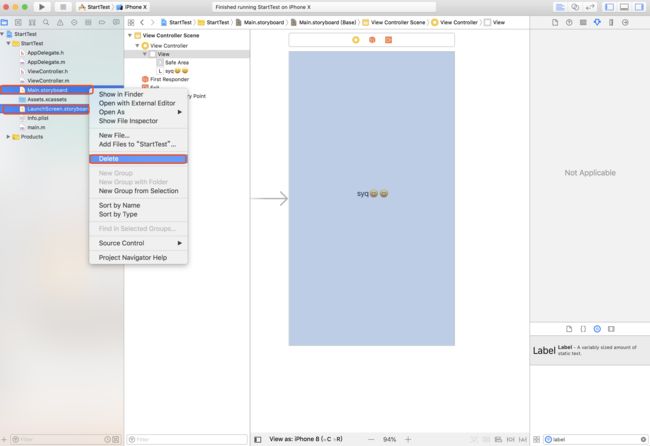Zoom in the storyboard canvas

(x=408, y=439)
